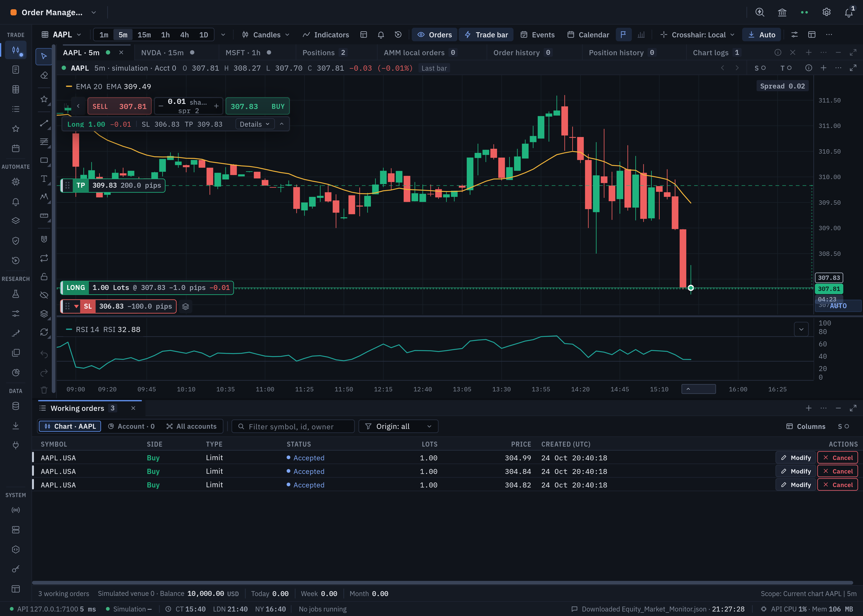Open the settings gear in top bar
The image size is (863, 616).
[x=826, y=12]
